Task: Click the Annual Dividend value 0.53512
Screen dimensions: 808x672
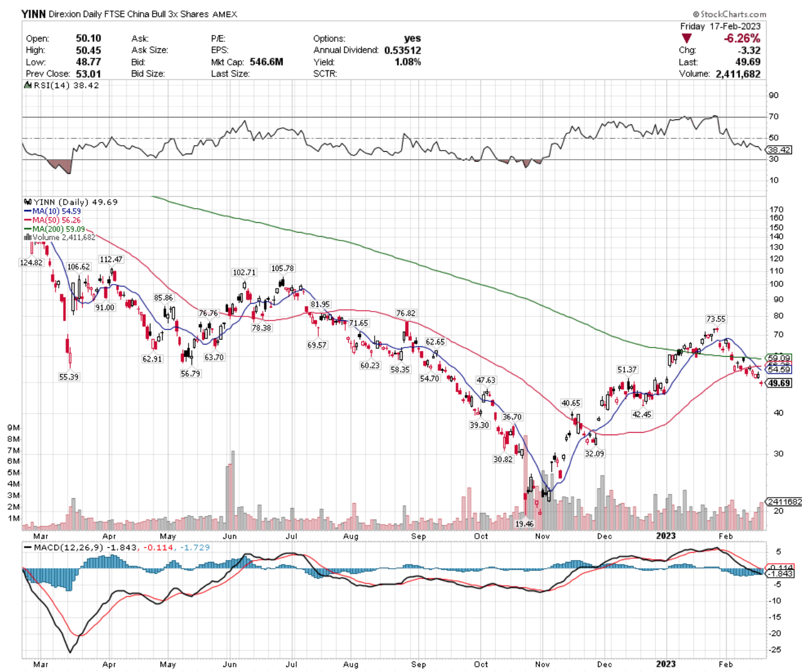Action: (x=403, y=51)
